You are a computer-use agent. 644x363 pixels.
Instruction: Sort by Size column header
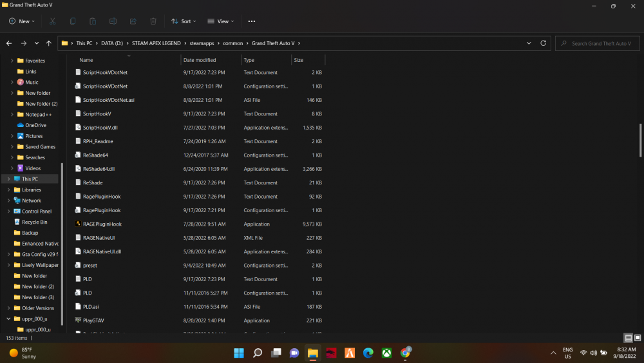(x=308, y=60)
